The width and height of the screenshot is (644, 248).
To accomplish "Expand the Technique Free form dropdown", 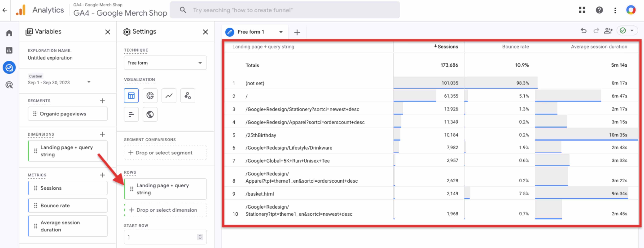I will tap(165, 63).
